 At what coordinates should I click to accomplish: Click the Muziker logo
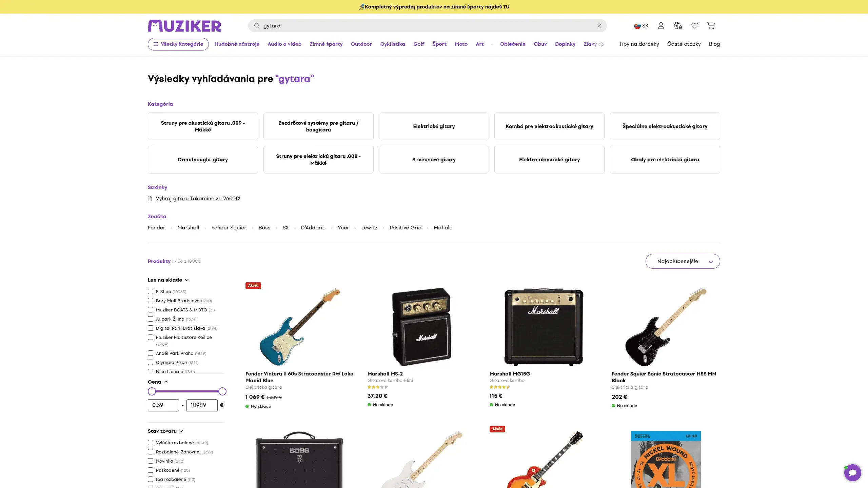[x=184, y=26]
